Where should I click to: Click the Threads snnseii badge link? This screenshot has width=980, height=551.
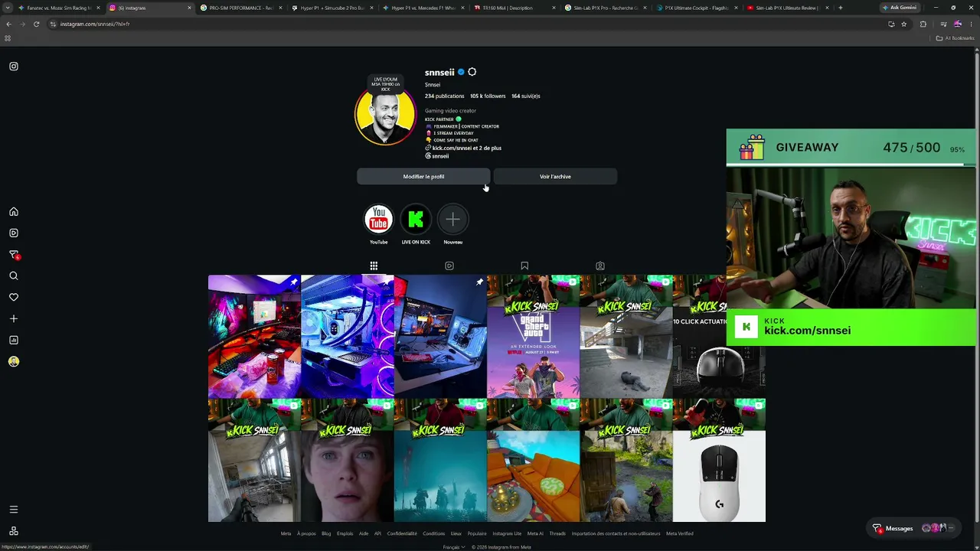pos(437,156)
